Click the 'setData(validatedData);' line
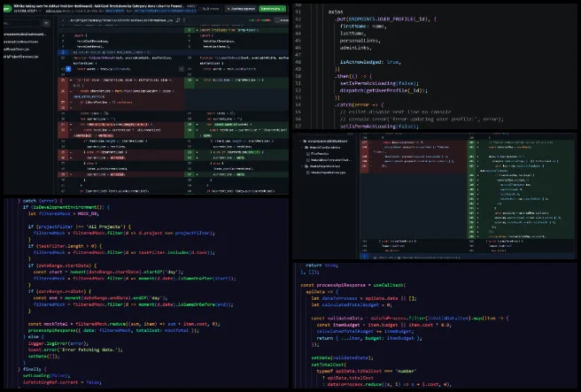 click(x=342, y=358)
